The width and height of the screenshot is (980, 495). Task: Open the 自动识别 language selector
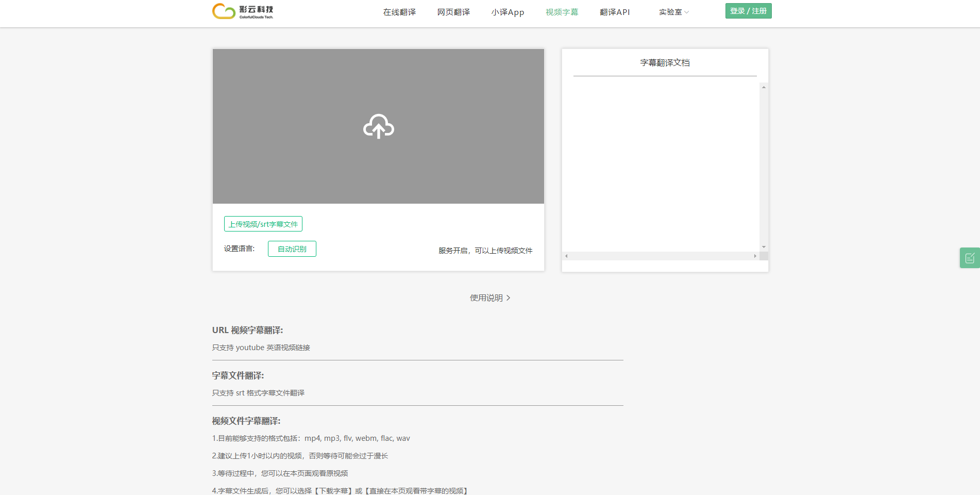click(x=292, y=249)
